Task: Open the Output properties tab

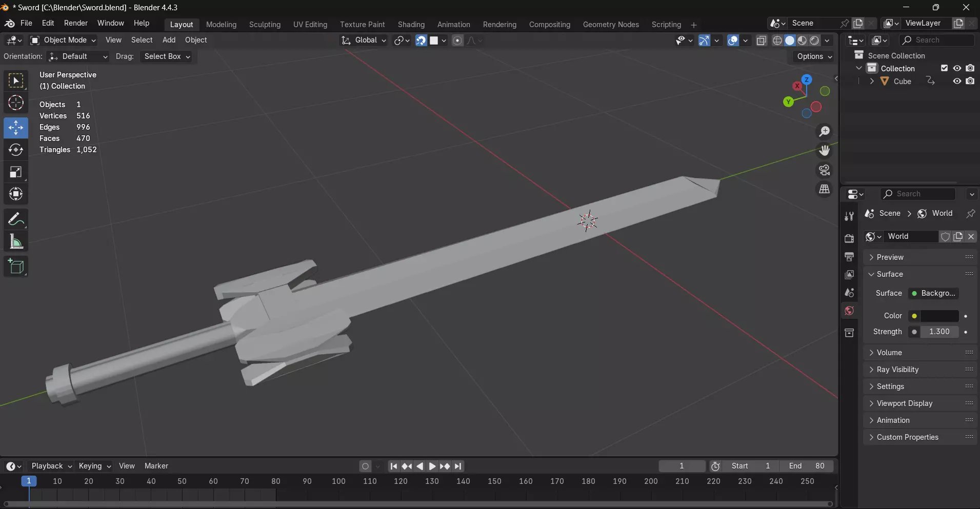Action: point(849,257)
